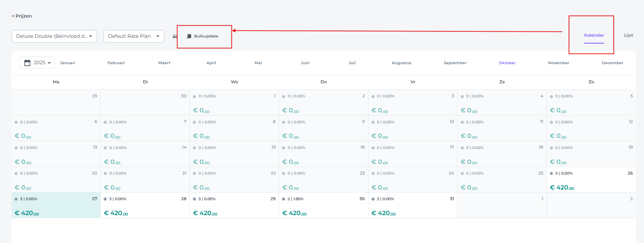The width and height of the screenshot is (644, 243).
Task: Select the December month
Action: (x=612, y=63)
